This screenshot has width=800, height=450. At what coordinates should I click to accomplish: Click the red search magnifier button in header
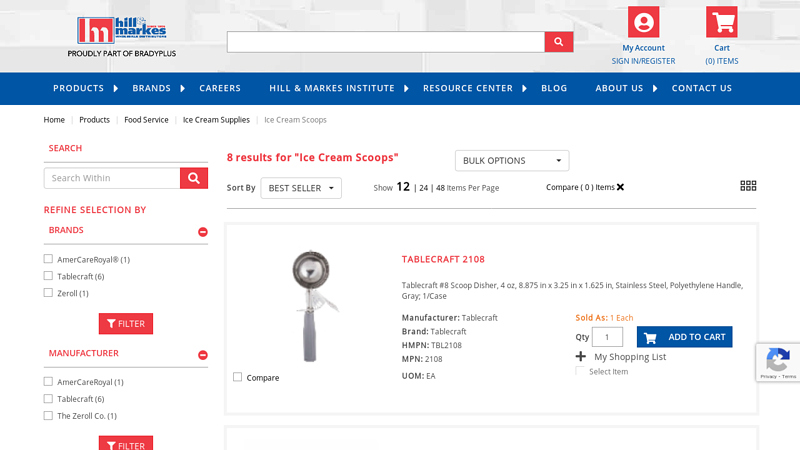click(559, 42)
